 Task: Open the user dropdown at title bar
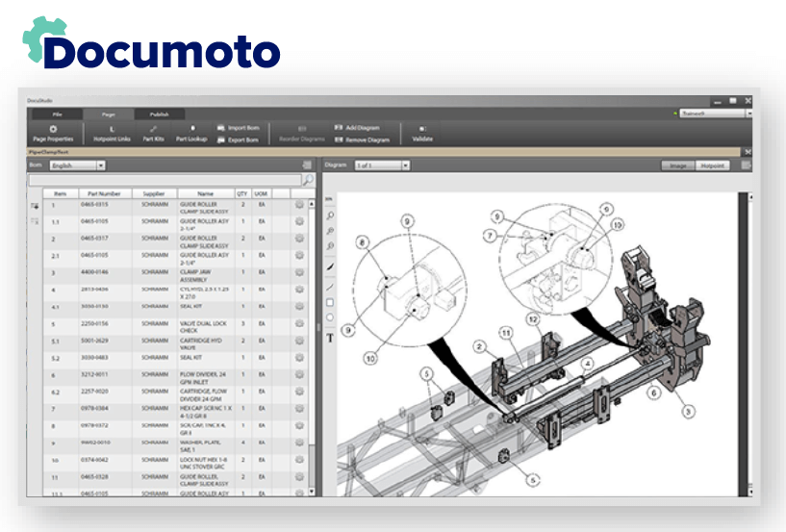716,114
